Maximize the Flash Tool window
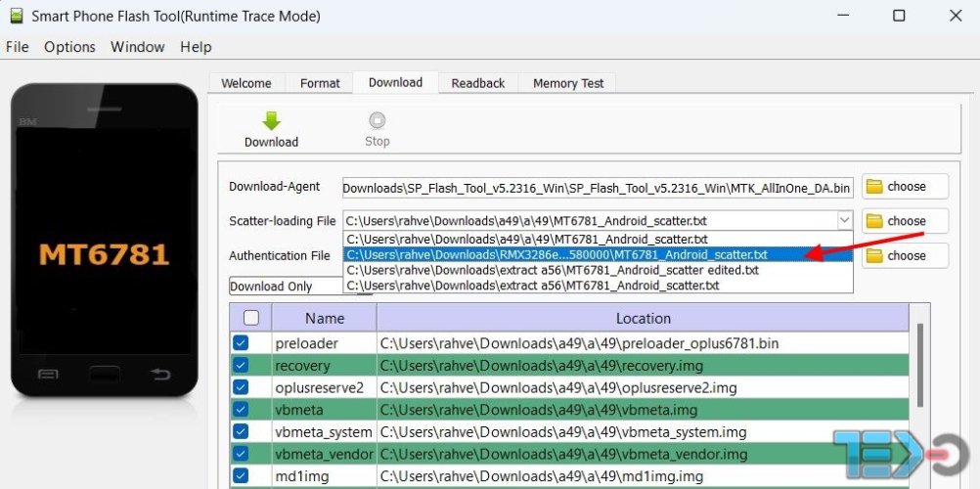This screenshot has height=489, width=980. click(x=899, y=16)
